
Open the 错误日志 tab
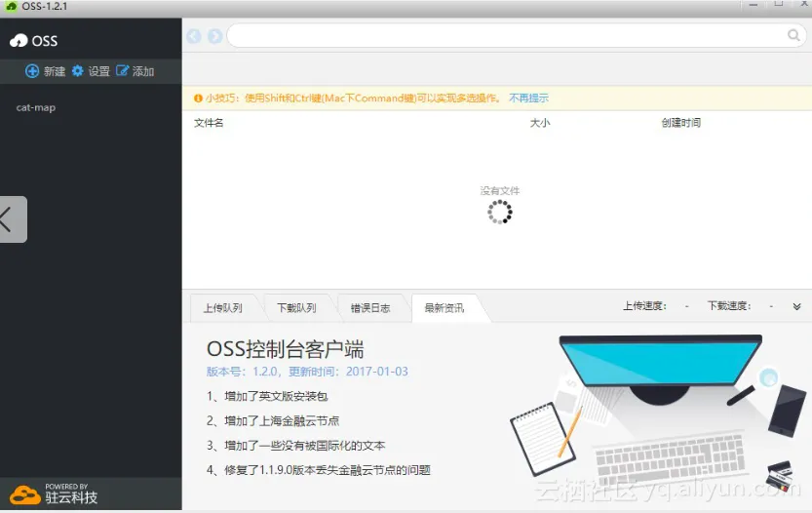coord(370,308)
